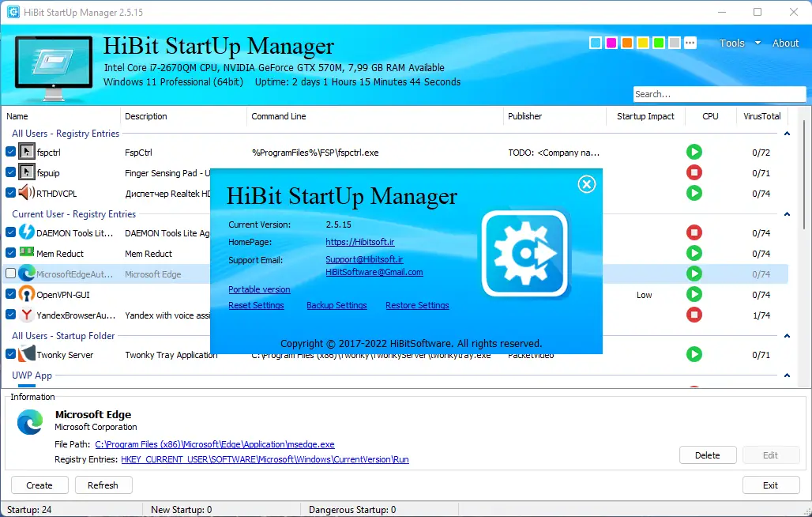Click the Reset Settings link

pyautogui.click(x=256, y=305)
